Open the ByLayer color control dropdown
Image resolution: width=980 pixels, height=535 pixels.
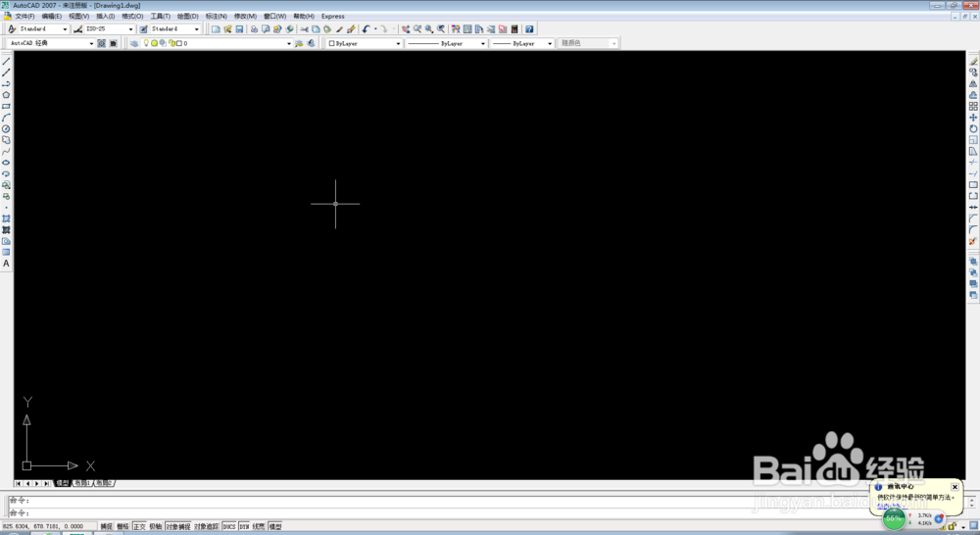coord(398,43)
